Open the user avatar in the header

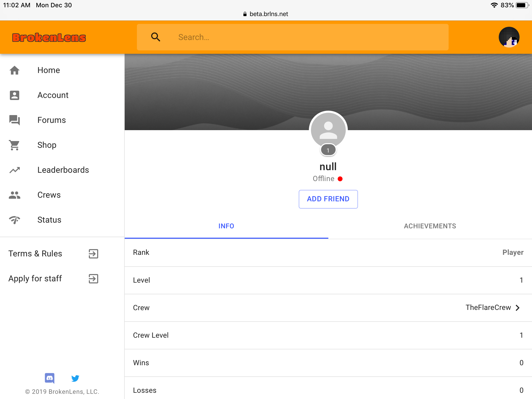pyautogui.click(x=509, y=37)
